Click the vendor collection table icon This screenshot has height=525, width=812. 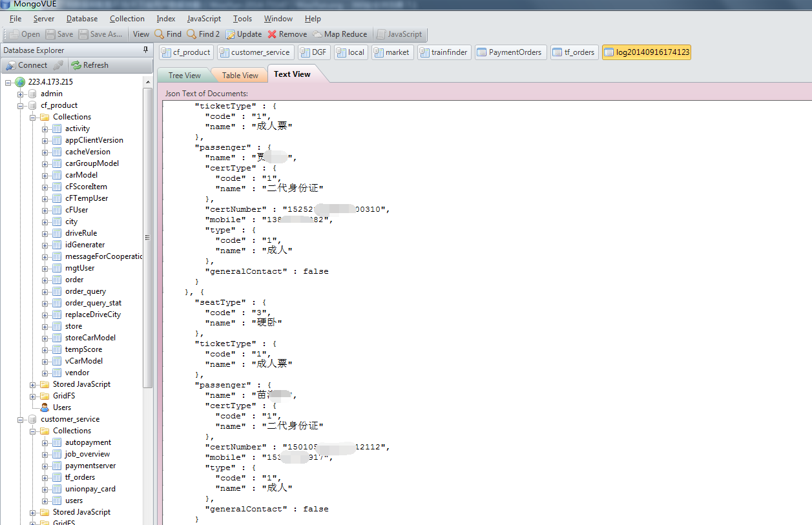click(x=57, y=373)
